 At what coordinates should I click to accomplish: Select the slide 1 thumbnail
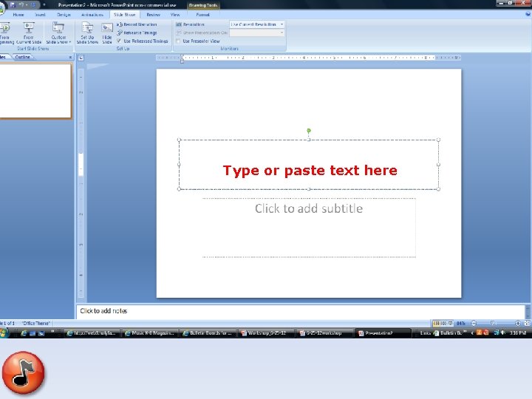coord(35,91)
